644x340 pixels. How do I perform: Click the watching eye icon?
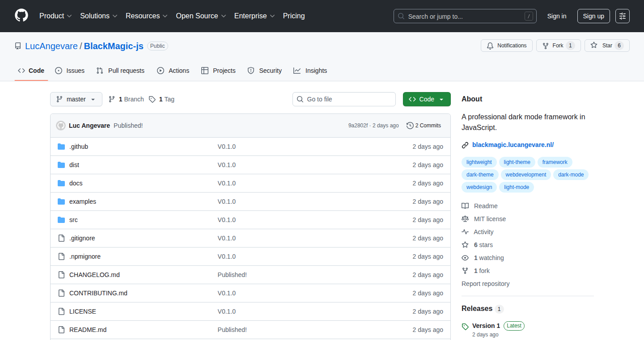[465, 258]
